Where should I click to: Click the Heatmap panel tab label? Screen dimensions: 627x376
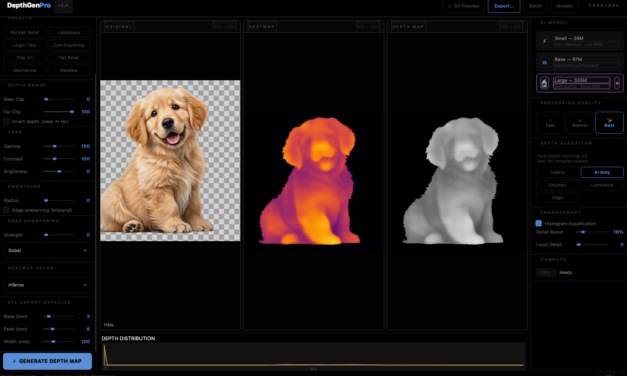(262, 27)
